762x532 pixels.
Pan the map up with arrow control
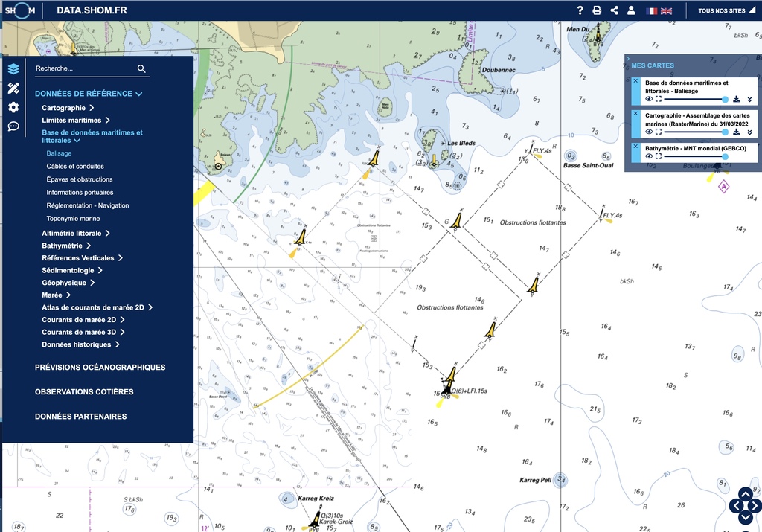(x=746, y=494)
